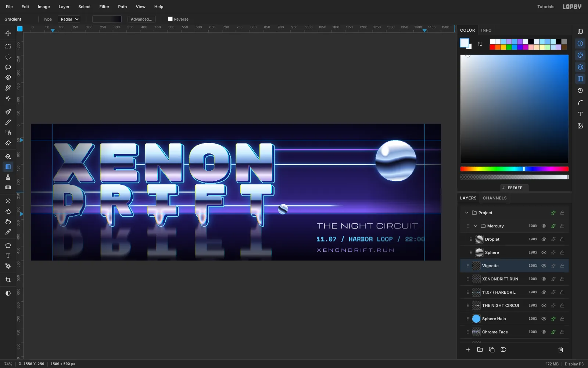588x368 pixels.
Task: Enable the Reverse checkbox
Action: click(x=170, y=19)
